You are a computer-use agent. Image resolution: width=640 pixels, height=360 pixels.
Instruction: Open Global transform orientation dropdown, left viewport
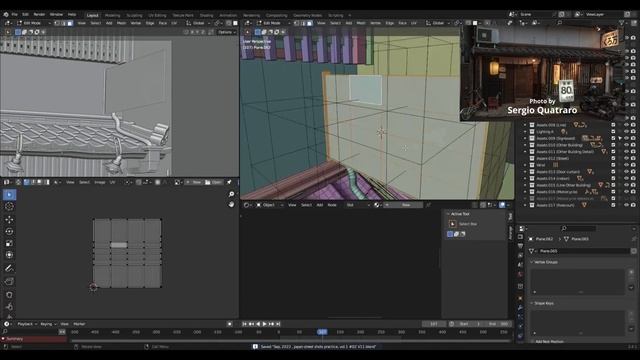(x=197, y=23)
